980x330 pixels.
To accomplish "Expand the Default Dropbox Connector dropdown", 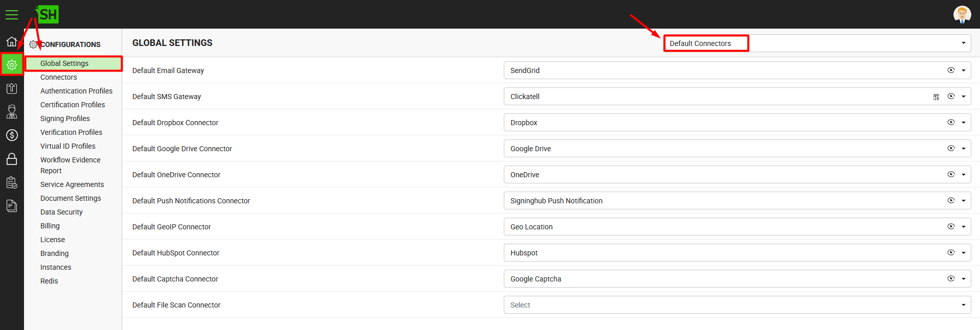I will click(964, 123).
